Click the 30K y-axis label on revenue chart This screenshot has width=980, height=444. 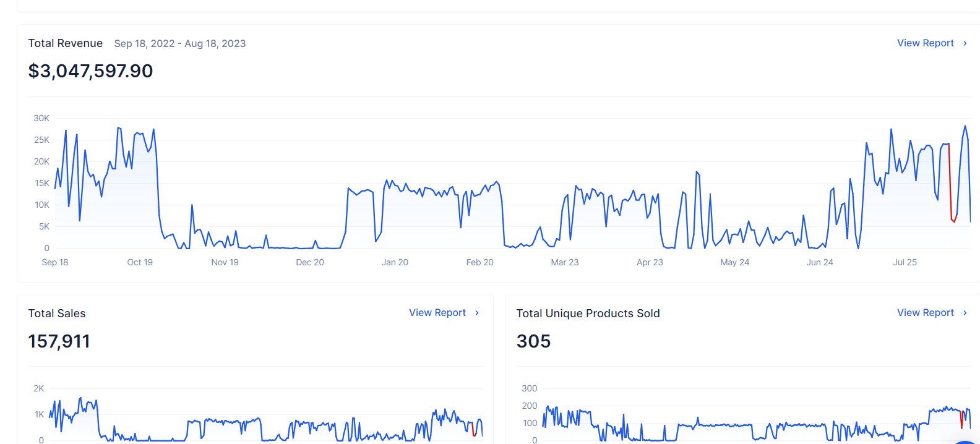(x=41, y=118)
